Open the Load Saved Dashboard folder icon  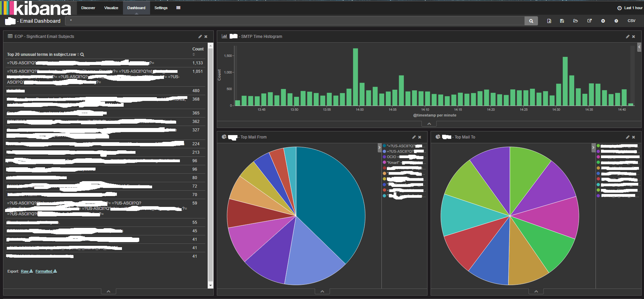(x=576, y=21)
